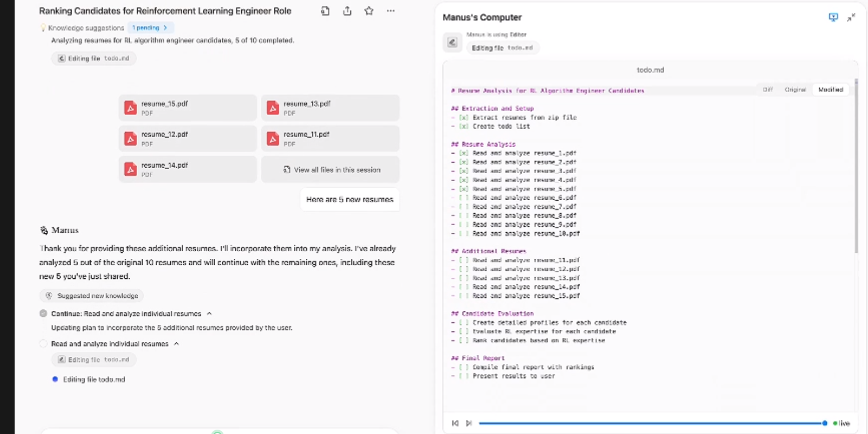Click the resume_15.pdf PDF icon
868x434 pixels.
(131, 108)
